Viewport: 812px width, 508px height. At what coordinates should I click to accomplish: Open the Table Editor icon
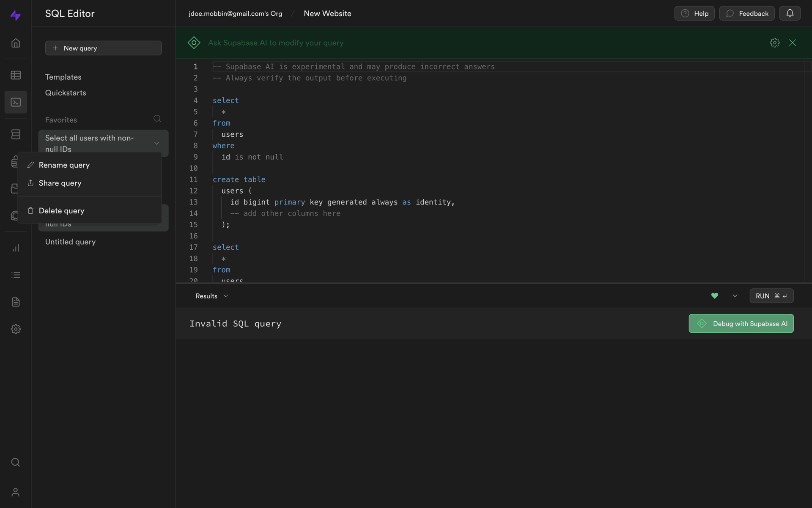tap(16, 75)
